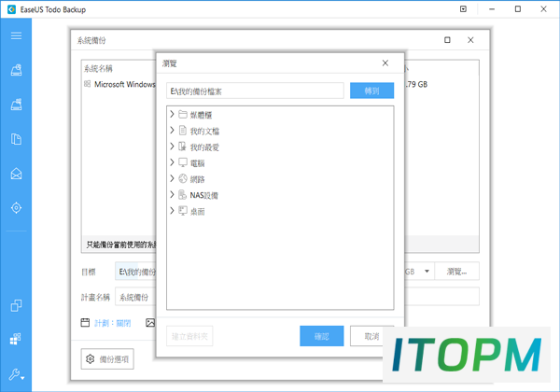The height and width of the screenshot is (392, 560).
Task: Click the NAS設備 device icon
Action: 183,194
